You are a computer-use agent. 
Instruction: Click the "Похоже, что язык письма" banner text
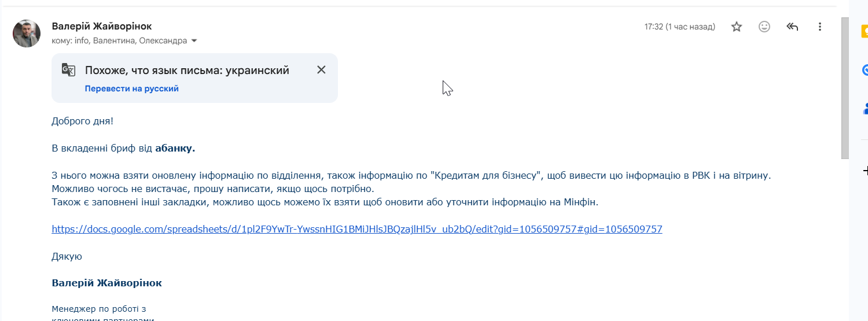(x=187, y=71)
